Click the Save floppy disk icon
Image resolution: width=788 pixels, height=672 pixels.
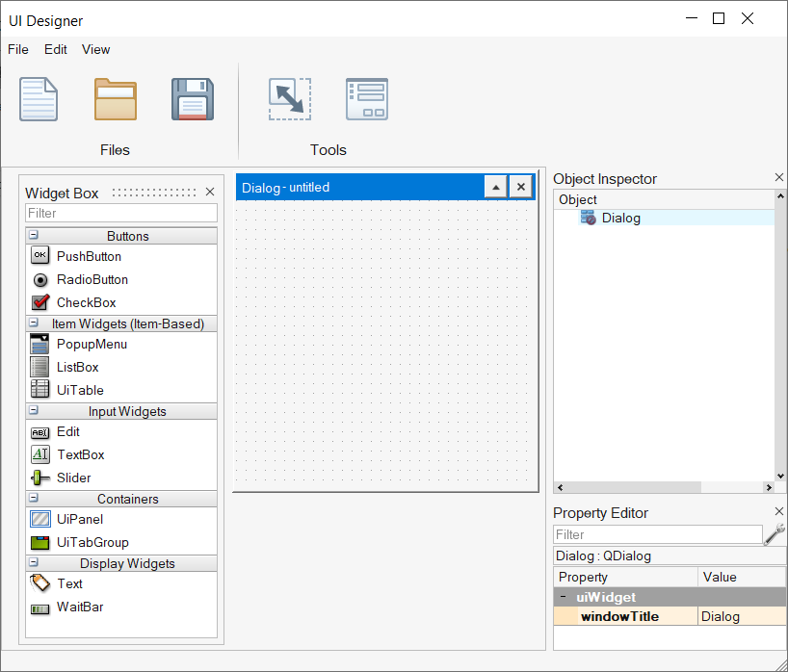pyautogui.click(x=193, y=99)
